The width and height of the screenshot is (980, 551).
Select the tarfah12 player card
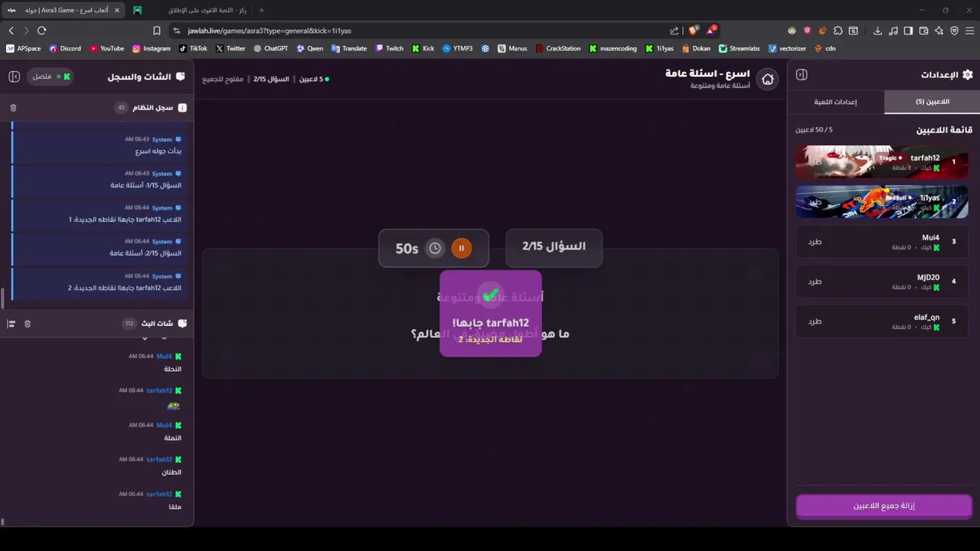pos(882,162)
